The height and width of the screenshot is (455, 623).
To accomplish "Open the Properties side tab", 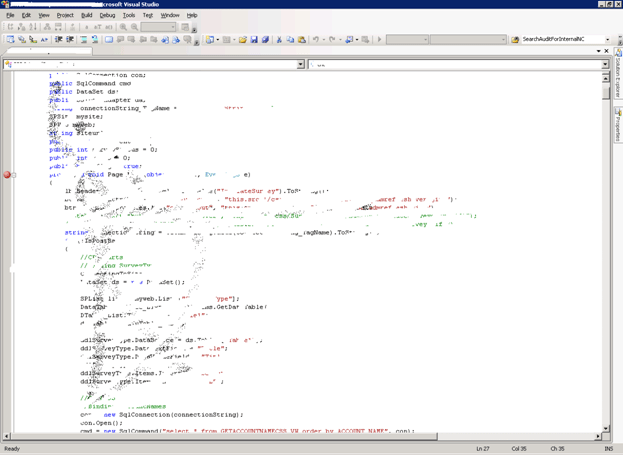I will click(x=618, y=125).
